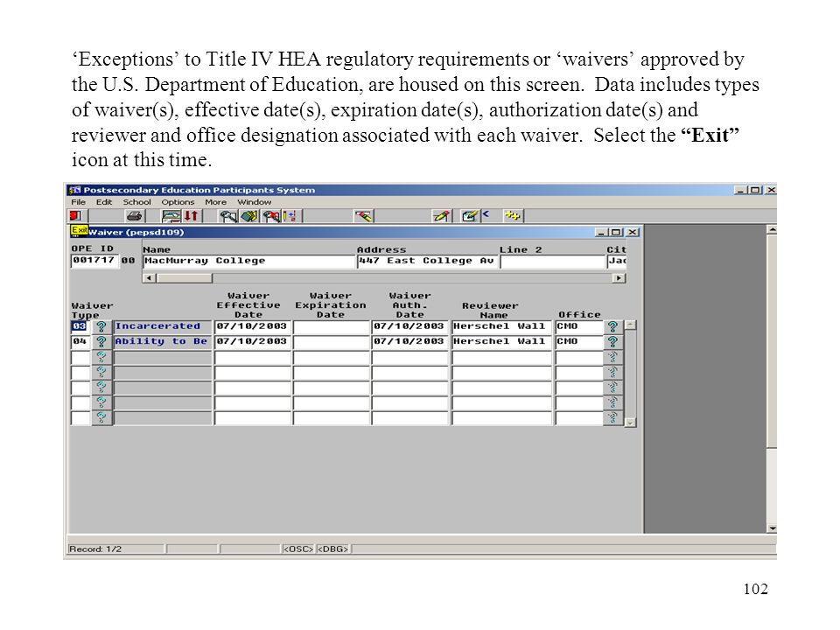Open waiver type lookup for row 04
Image resolution: width=840 pixels, height=630 pixels.
(x=101, y=342)
